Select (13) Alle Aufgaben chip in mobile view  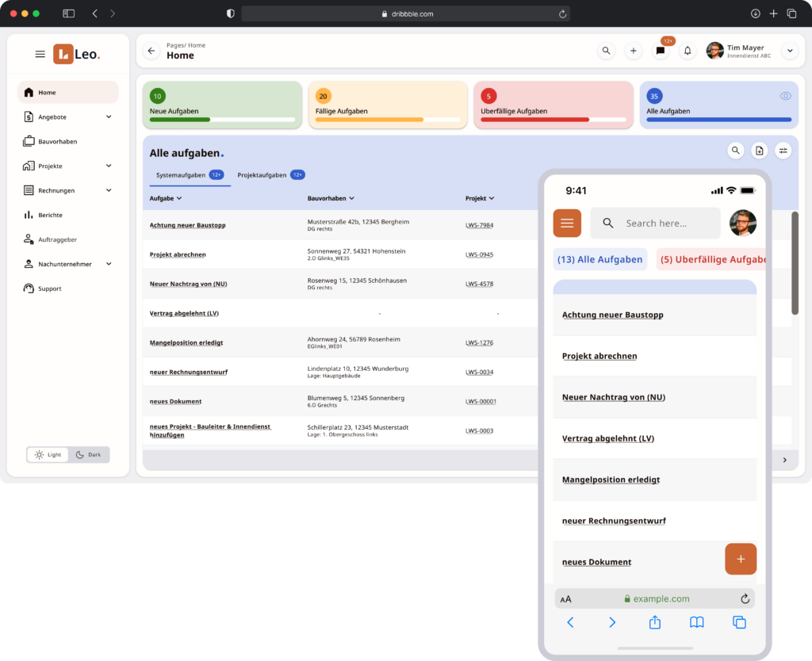point(599,259)
